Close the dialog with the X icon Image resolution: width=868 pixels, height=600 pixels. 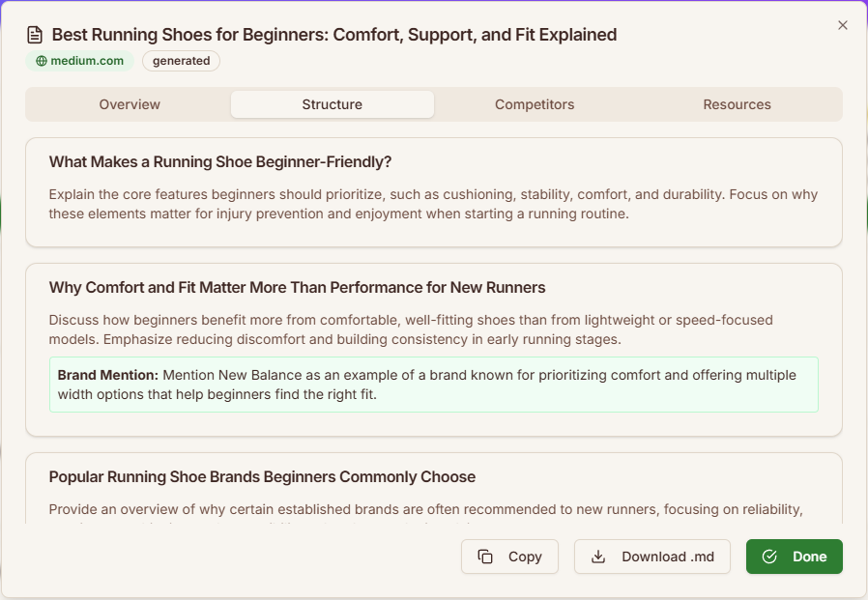click(x=842, y=25)
